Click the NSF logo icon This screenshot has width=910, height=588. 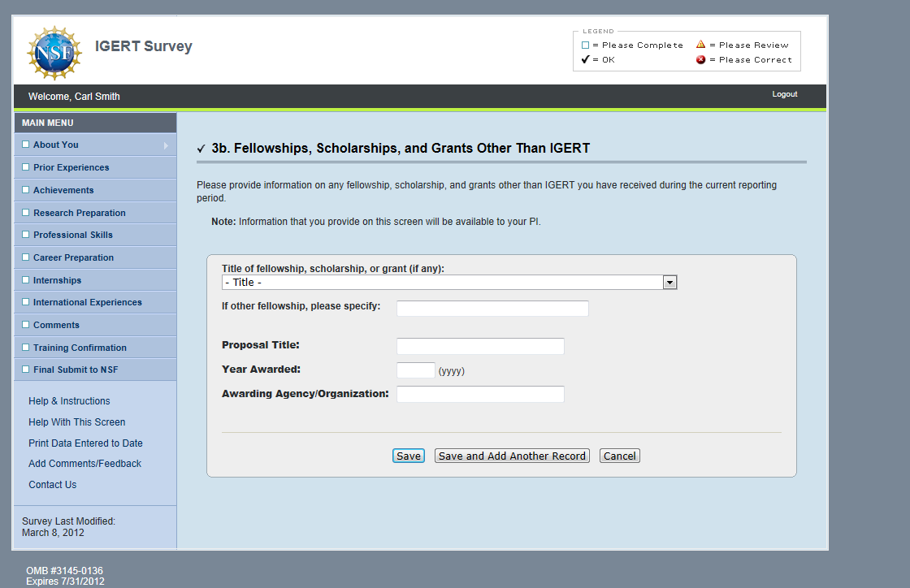coord(54,53)
